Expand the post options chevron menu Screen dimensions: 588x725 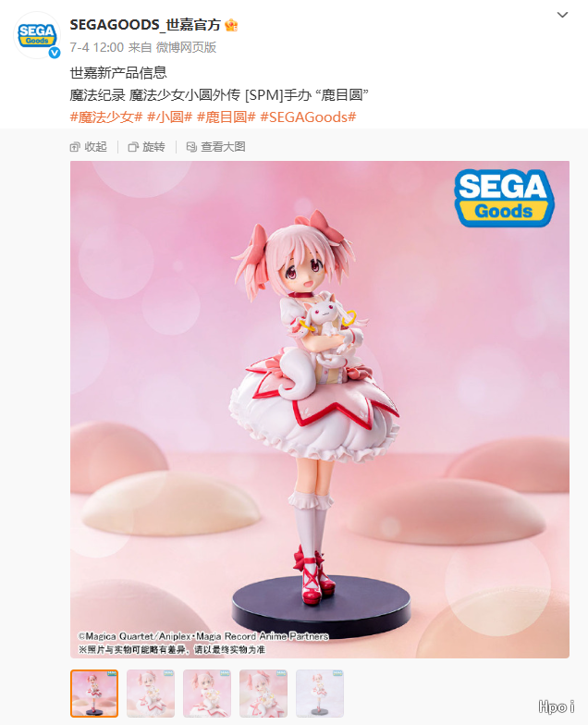[x=562, y=15]
